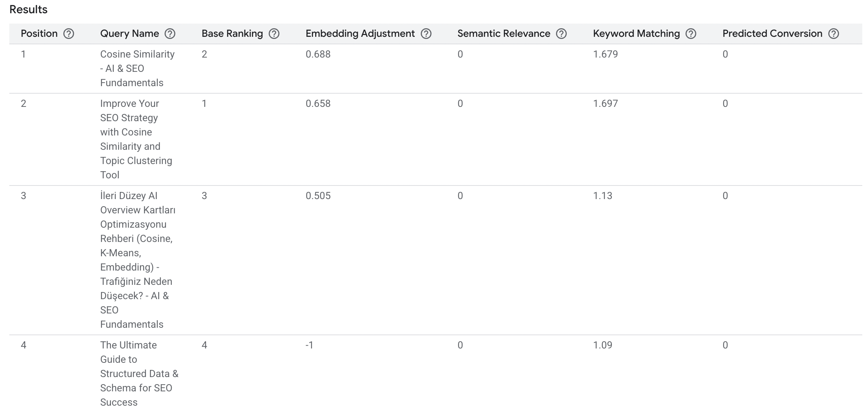Click the Results heading
This screenshot has height=411, width=868.
(28, 10)
